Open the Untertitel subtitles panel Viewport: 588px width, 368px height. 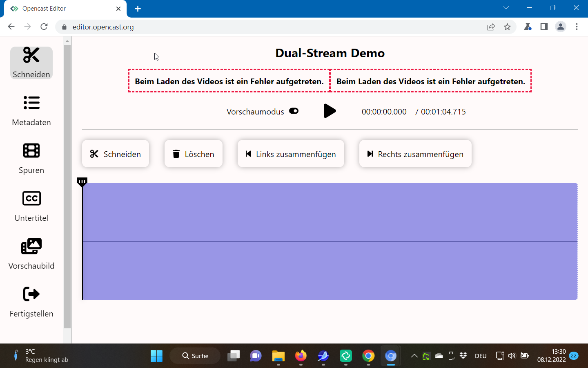31,206
